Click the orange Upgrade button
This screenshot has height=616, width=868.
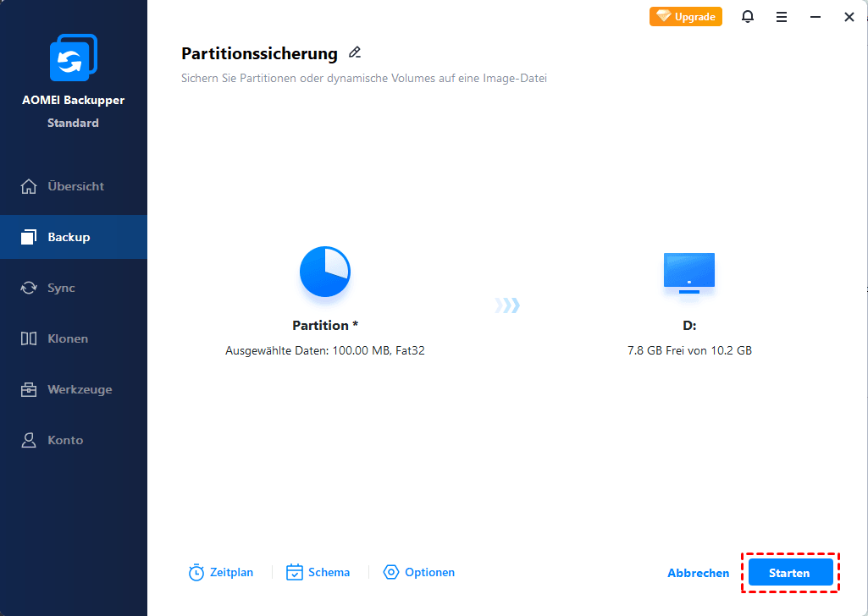click(x=685, y=17)
